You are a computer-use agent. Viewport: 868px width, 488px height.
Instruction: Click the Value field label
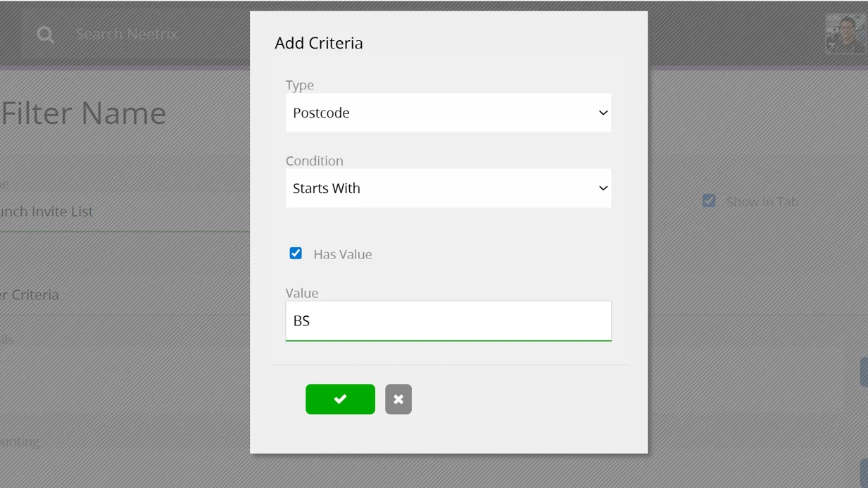302,293
